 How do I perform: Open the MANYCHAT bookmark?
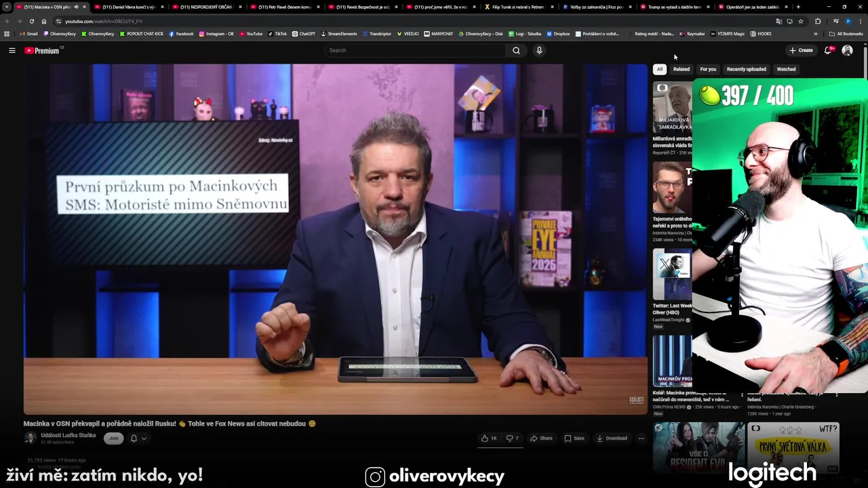click(x=439, y=34)
